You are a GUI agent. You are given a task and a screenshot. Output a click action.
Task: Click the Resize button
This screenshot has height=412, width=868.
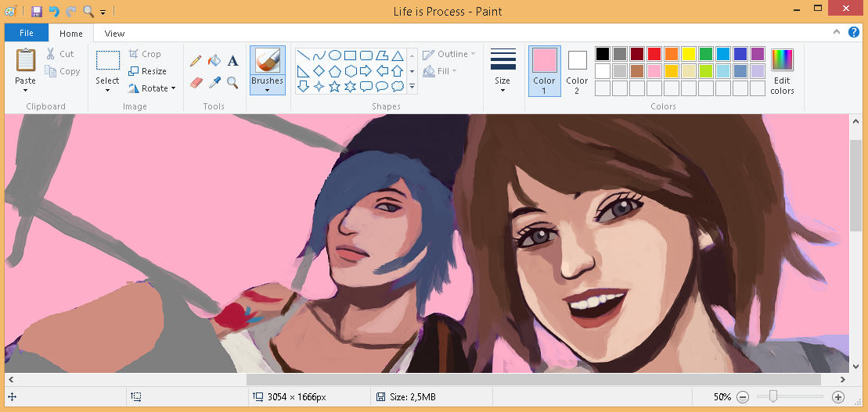click(x=147, y=71)
